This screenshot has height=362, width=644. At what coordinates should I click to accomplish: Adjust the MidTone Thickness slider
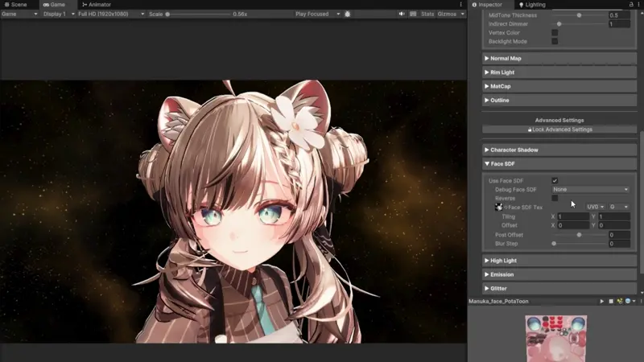coord(579,15)
